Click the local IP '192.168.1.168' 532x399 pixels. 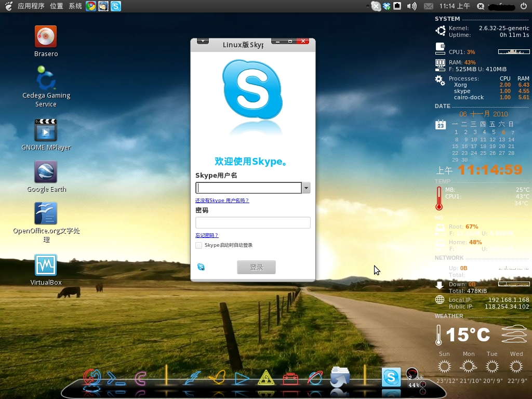click(509, 300)
